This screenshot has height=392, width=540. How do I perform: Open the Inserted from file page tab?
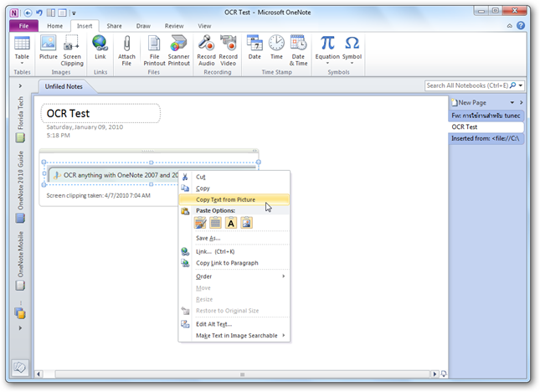[x=486, y=138]
